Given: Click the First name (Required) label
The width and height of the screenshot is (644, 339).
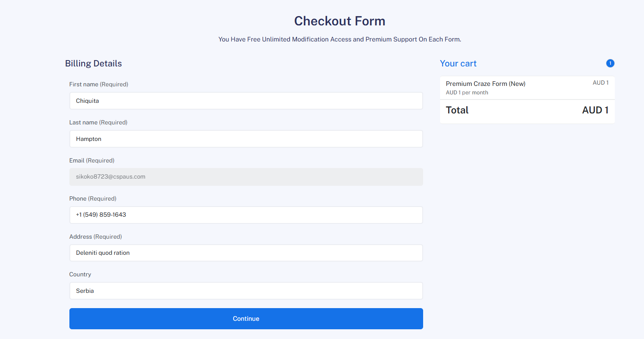Looking at the screenshot, I should [99, 84].
